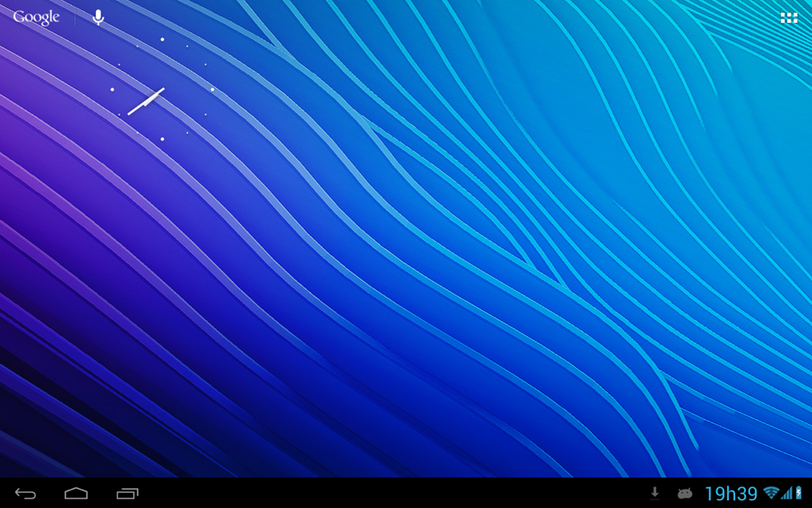Open the Android debug notification icon

pyautogui.click(x=684, y=493)
